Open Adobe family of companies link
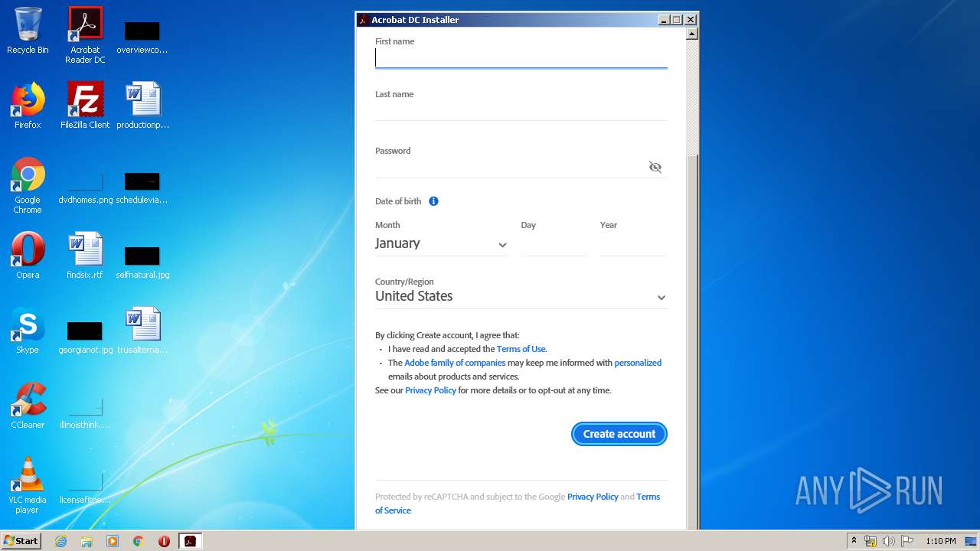 click(455, 363)
